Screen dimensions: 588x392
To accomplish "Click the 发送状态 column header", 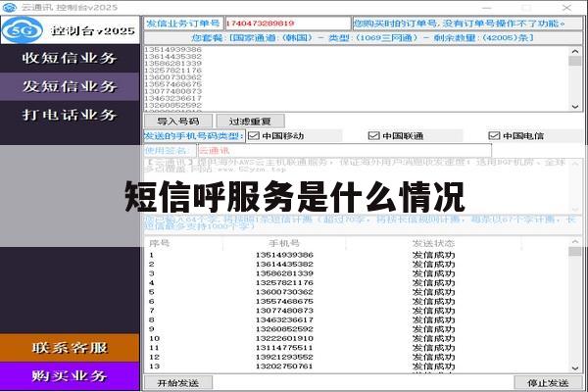I will (x=433, y=243).
